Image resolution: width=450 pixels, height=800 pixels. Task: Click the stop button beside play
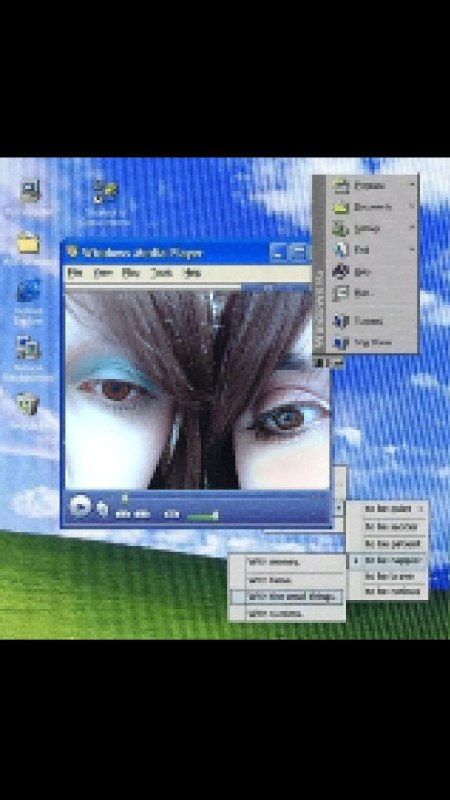pos(103,508)
